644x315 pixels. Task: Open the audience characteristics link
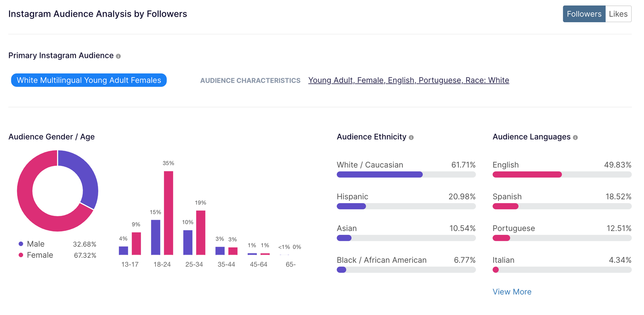coord(408,80)
